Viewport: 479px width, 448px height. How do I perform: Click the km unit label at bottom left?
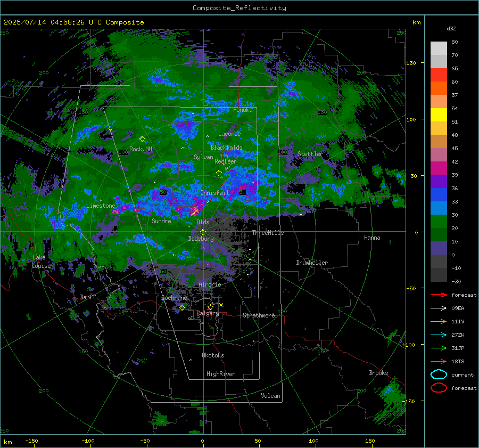7,442
